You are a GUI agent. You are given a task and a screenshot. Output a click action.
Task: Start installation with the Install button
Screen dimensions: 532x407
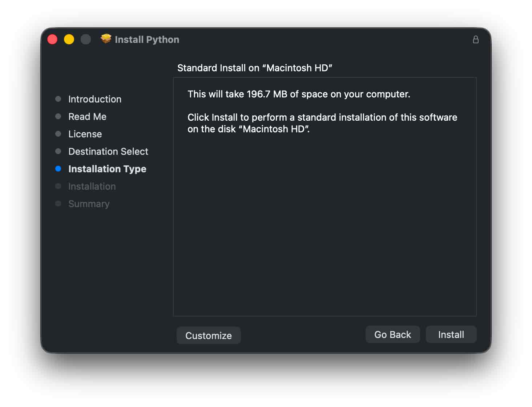point(451,335)
